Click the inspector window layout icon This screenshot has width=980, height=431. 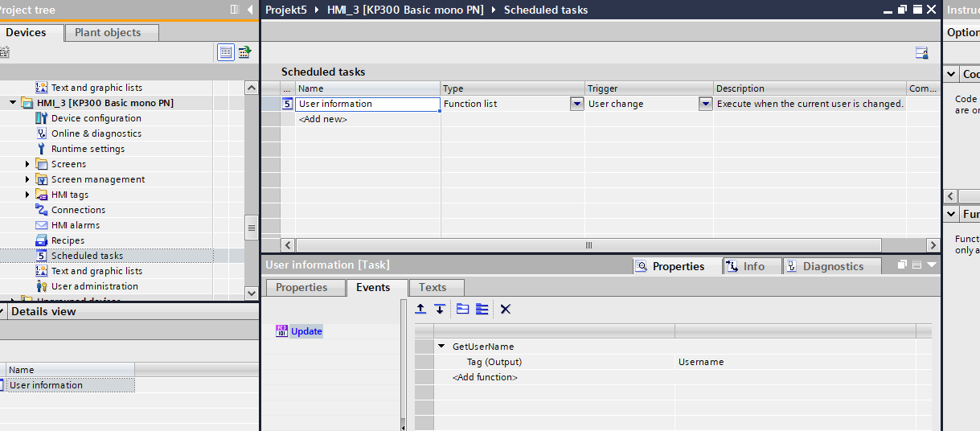point(916,265)
